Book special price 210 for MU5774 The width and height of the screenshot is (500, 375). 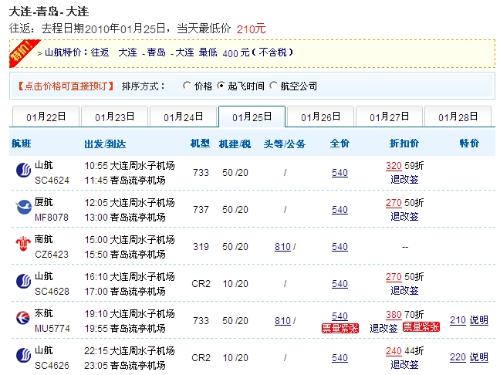(x=458, y=320)
